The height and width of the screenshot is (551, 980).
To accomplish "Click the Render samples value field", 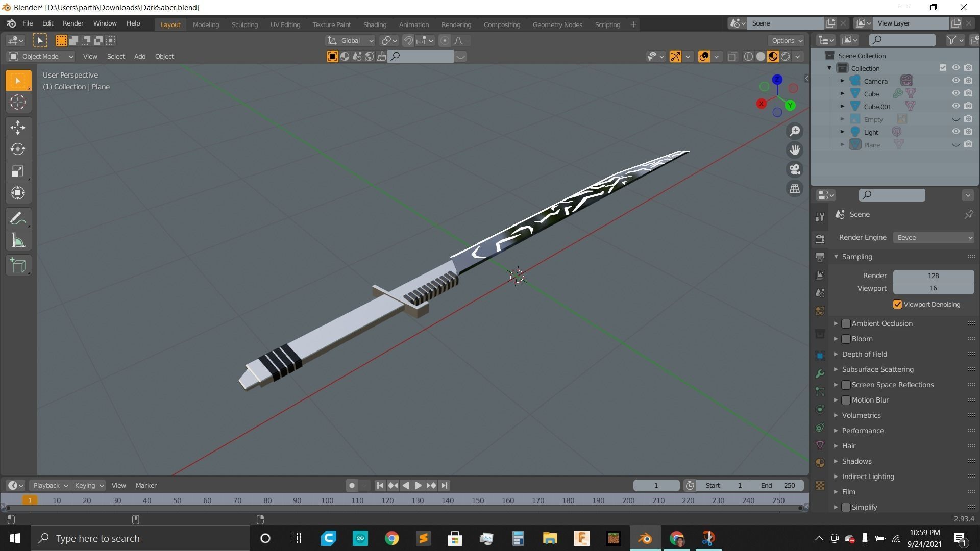I will point(934,275).
